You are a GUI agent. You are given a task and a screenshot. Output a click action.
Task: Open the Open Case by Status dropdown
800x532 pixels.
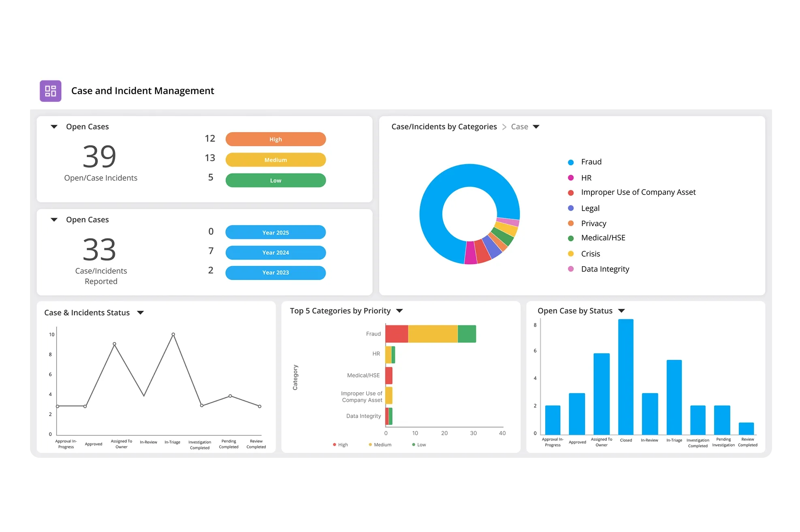tap(621, 311)
